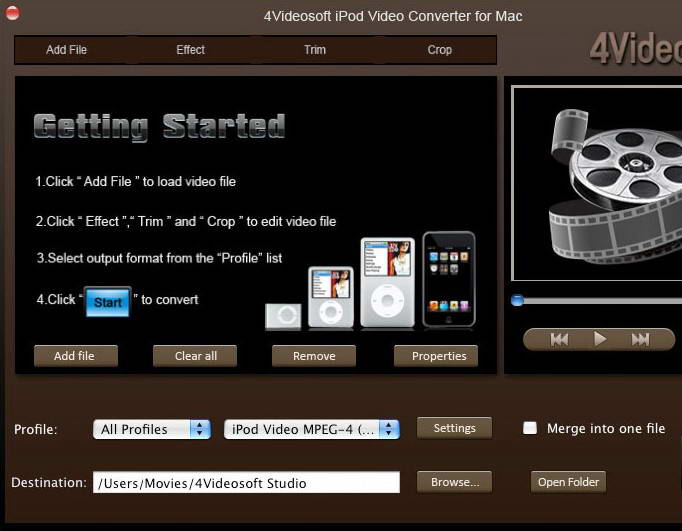Click the iPod shuffle image
This screenshot has width=682, height=531.
(283, 316)
